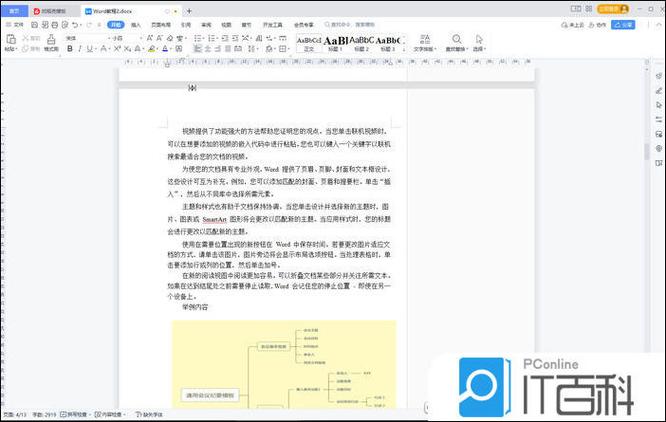Switch to the 视图 View tab

pyautogui.click(x=226, y=25)
